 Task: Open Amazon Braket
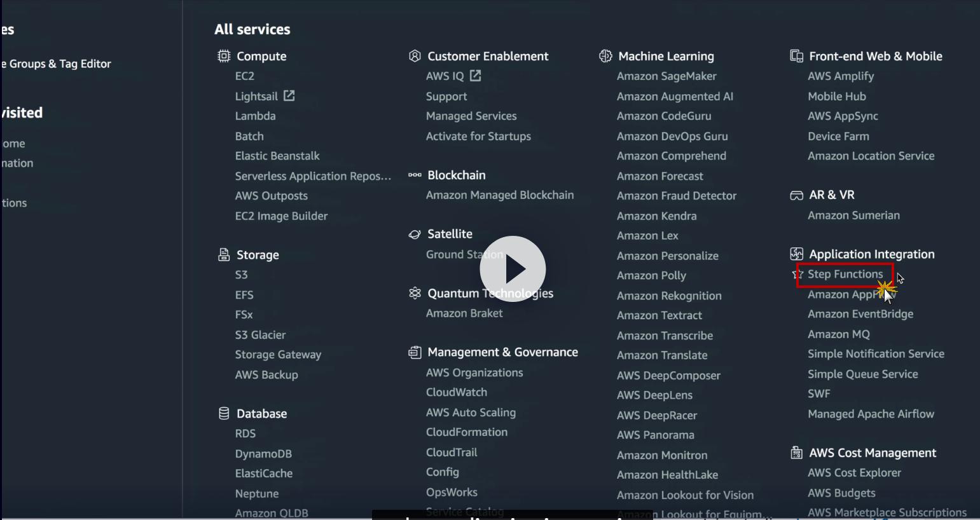click(464, 313)
